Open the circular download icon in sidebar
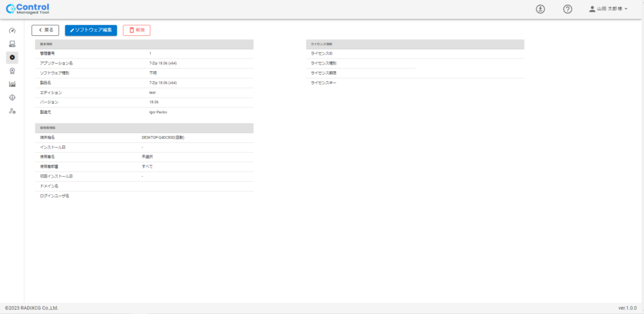 12,98
